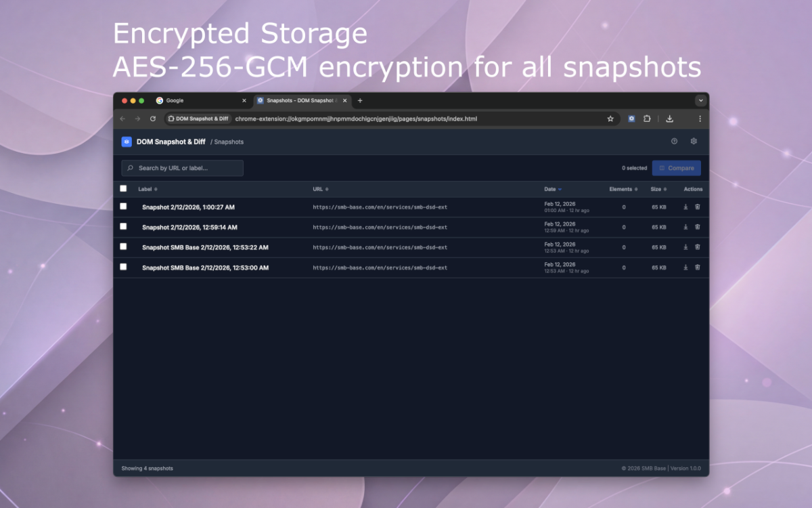Viewport: 812px width, 508px height.
Task: Open help via the question mark icon
Action: tap(674, 141)
